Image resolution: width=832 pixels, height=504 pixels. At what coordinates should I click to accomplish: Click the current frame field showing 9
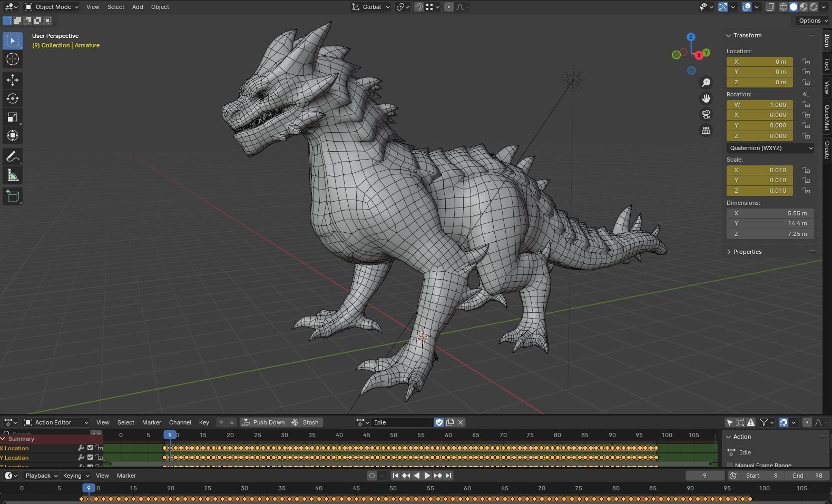(705, 476)
